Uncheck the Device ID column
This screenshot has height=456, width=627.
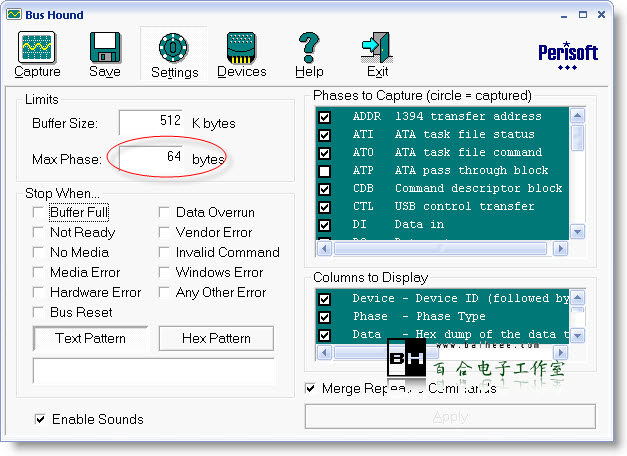(x=325, y=299)
